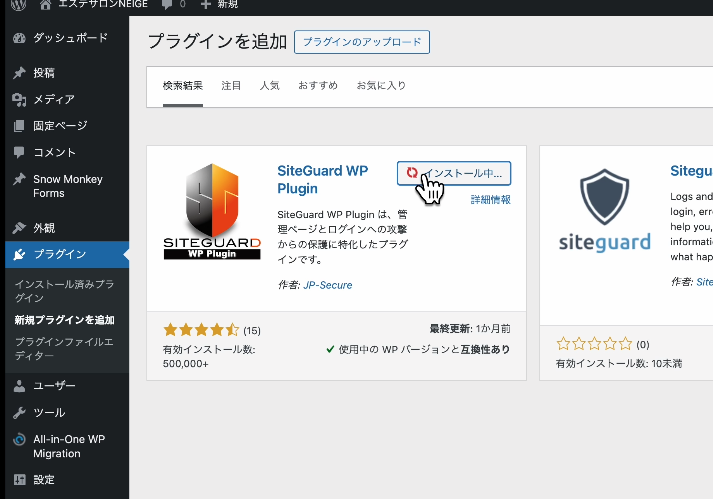
Task: Open 外観 menu item
Action: tap(44, 227)
